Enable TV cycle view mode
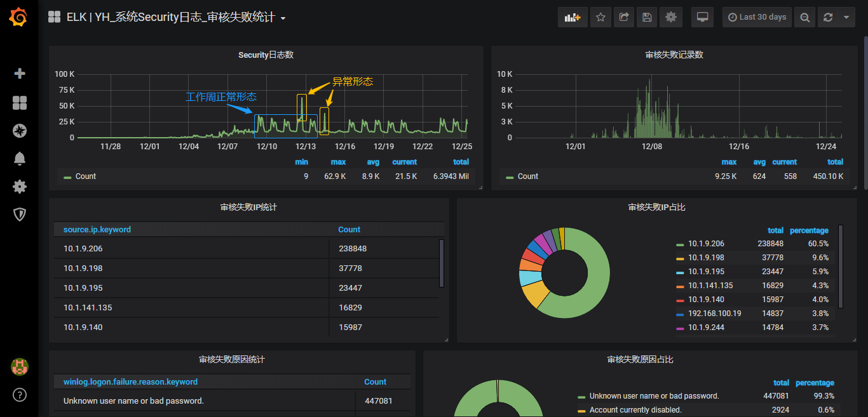 click(702, 17)
